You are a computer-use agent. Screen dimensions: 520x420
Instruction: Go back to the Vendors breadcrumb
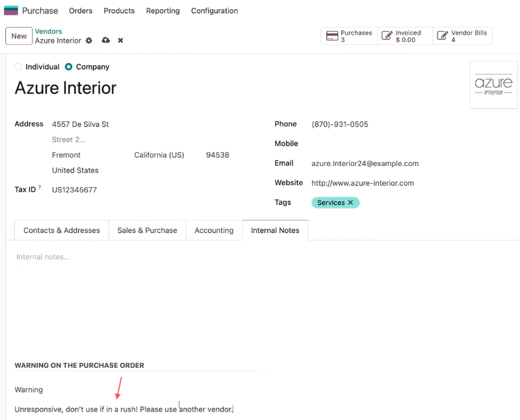pyautogui.click(x=49, y=31)
